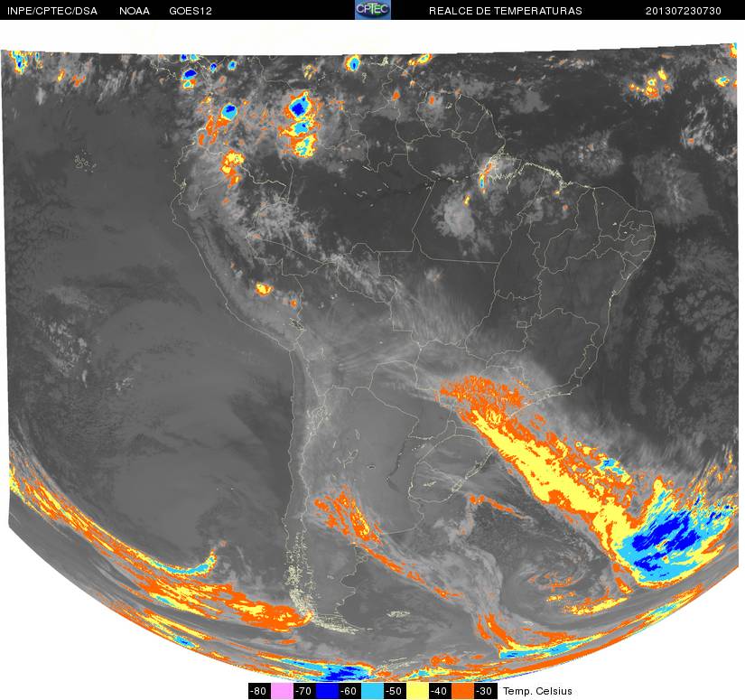Click the NOAA label in header
This screenshot has height=700, width=745.
click(135, 11)
